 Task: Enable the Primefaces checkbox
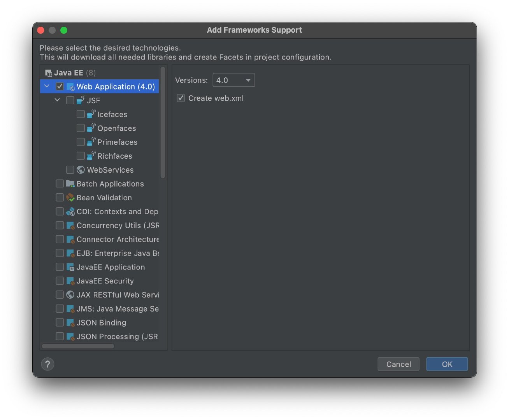81,142
